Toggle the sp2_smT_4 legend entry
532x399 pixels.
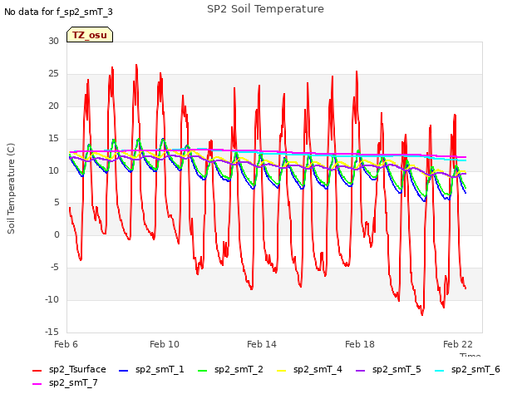[x=309, y=369]
